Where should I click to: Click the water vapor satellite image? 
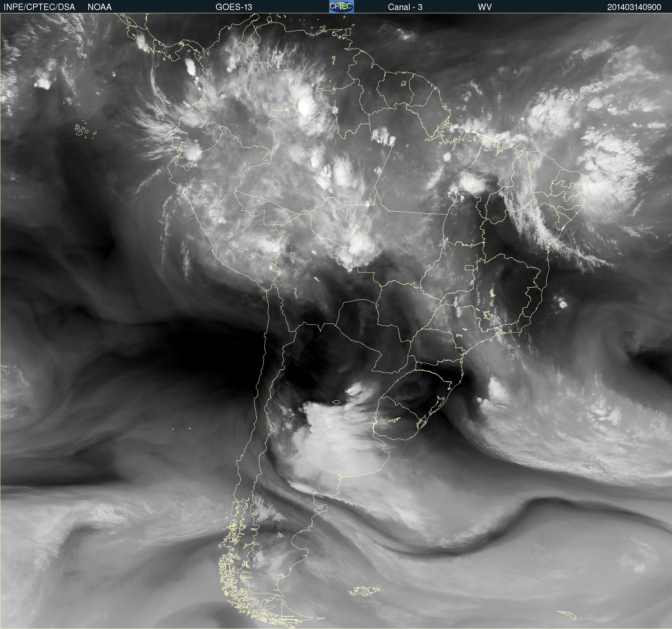pos(336,321)
